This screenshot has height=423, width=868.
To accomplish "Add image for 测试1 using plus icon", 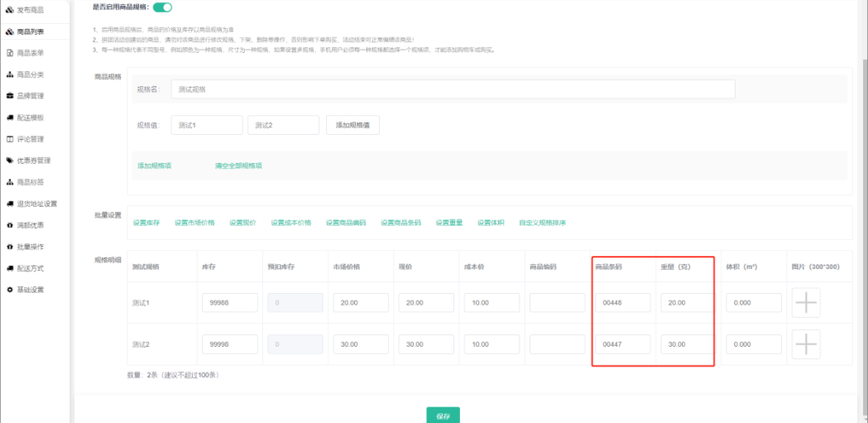I will [805, 303].
